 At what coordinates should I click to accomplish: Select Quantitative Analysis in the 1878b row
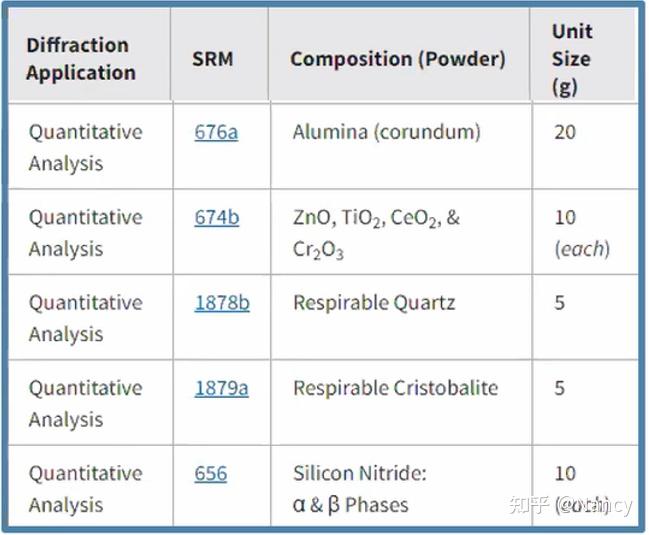pos(85,318)
